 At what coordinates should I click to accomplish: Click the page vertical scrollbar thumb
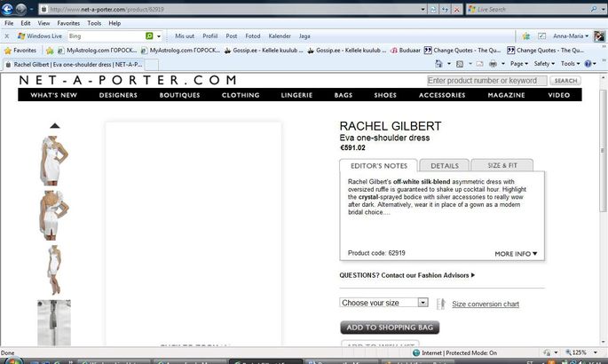[x=603, y=150]
